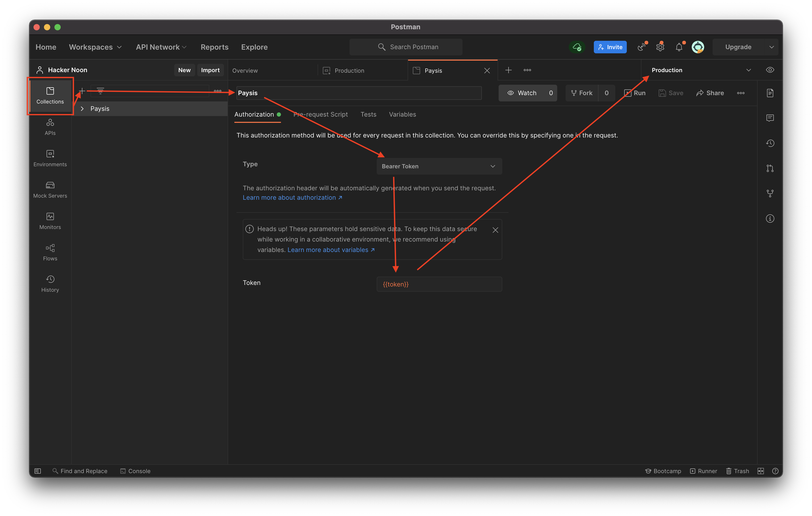
Task: Toggle the Environment quick look eye icon
Action: tap(770, 70)
